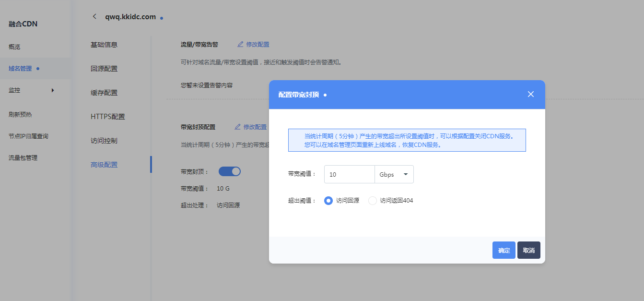Open 流量包管理 in the sidebar
Viewport: 644px width, 301px height.
click(23, 158)
